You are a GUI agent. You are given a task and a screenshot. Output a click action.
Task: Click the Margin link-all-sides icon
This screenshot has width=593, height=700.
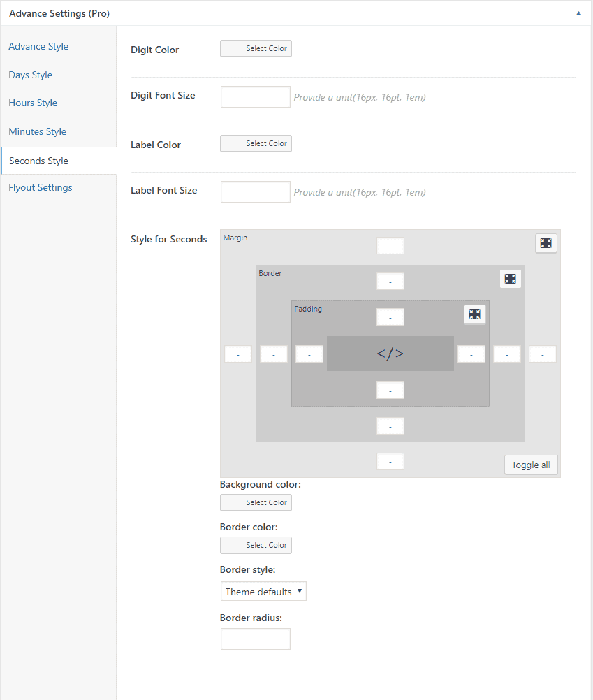click(x=546, y=243)
